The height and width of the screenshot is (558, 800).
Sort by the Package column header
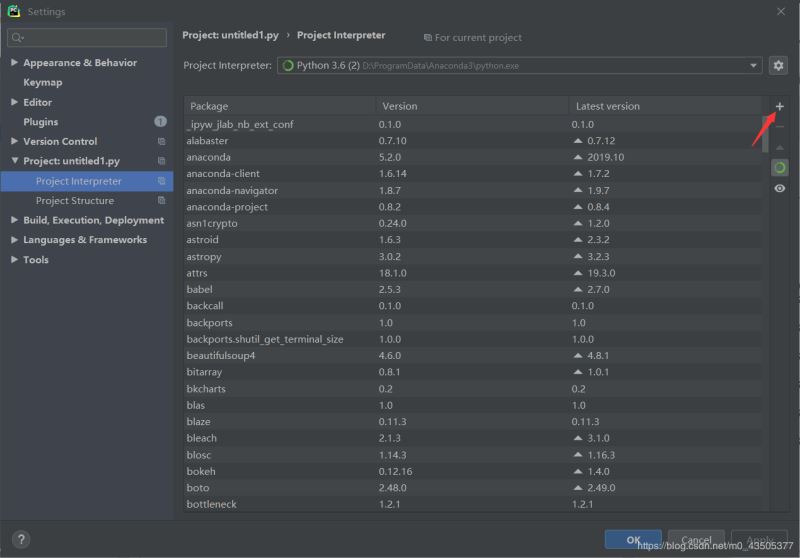click(280, 106)
